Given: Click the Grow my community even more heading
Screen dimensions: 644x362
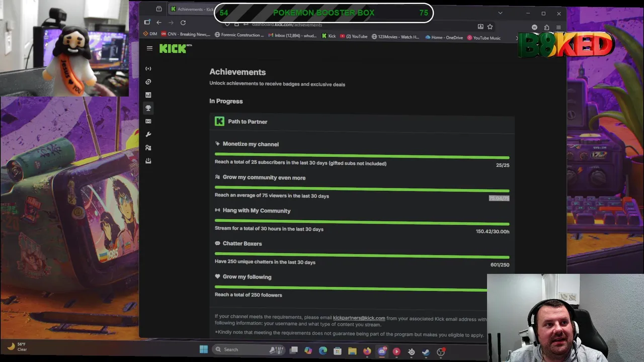Looking at the screenshot, I should point(264,177).
